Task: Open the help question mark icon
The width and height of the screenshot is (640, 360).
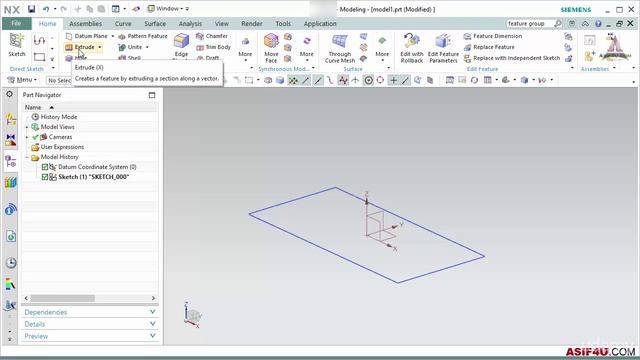Action: point(598,24)
